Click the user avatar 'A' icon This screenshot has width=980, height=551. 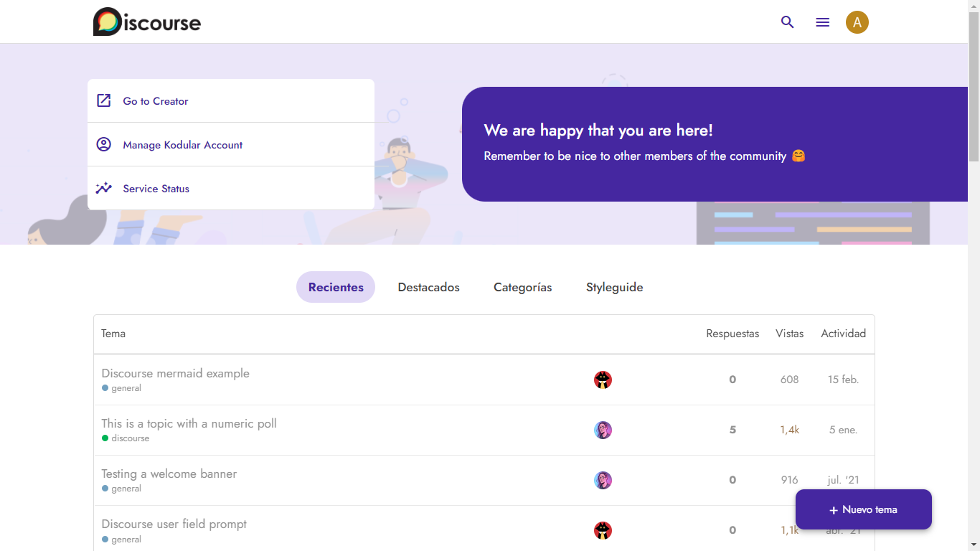(857, 22)
